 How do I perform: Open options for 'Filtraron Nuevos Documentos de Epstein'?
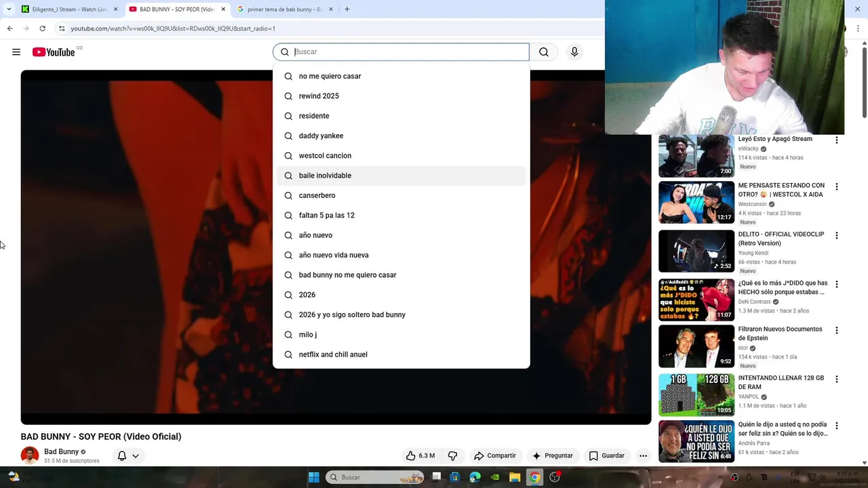836,330
